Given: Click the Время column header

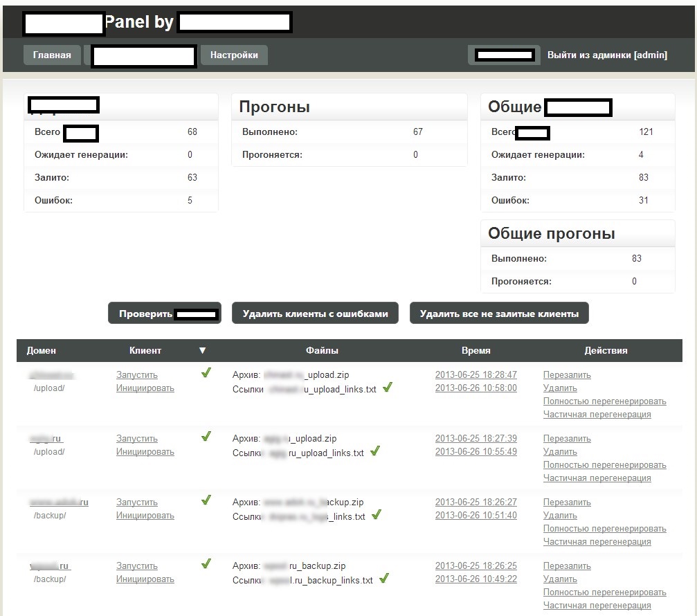Looking at the screenshot, I should pyautogui.click(x=476, y=351).
